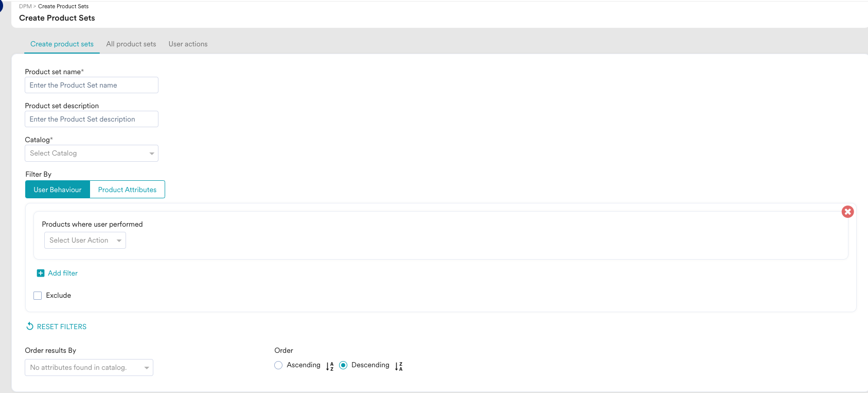This screenshot has height=393, width=868.
Task: Select the Descending radio button
Action: tap(343, 365)
